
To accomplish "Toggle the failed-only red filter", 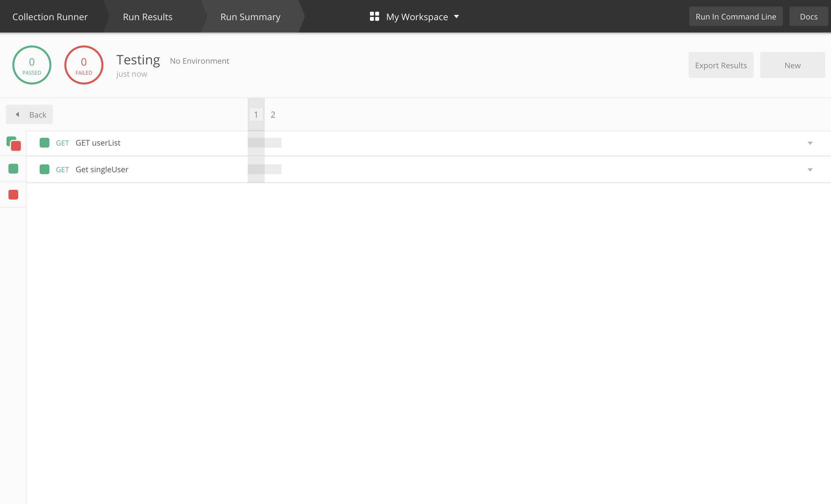I will 13,195.
